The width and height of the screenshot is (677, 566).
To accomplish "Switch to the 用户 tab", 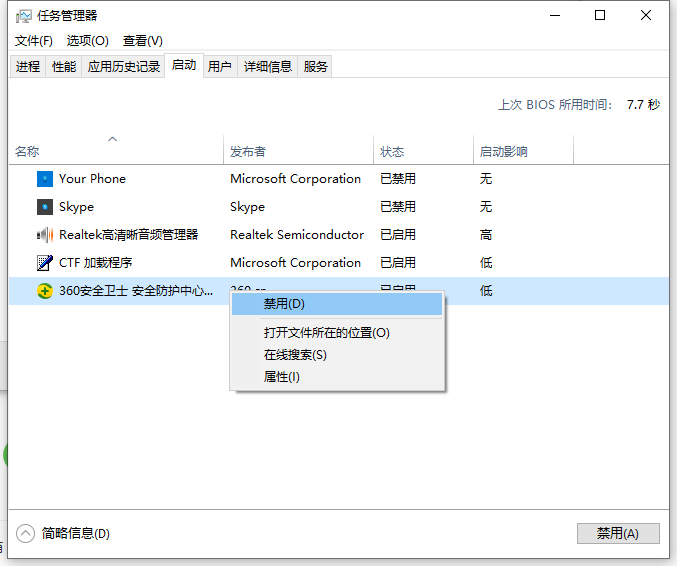I will click(220, 66).
